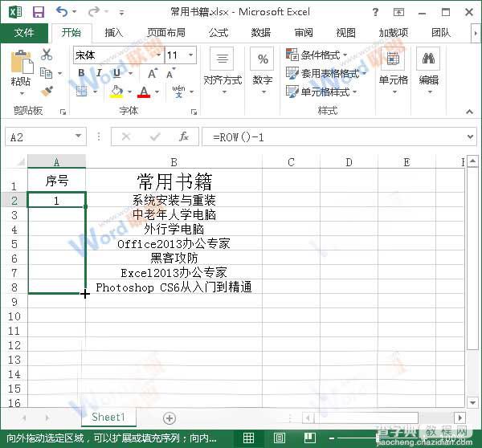
Task: Launch the 剪贴板 clipboard dialog
Action: 63,112
